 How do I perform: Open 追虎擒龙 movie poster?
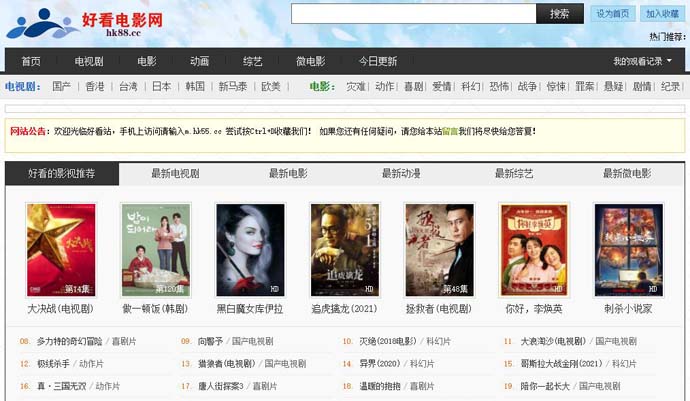pos(345,250)
